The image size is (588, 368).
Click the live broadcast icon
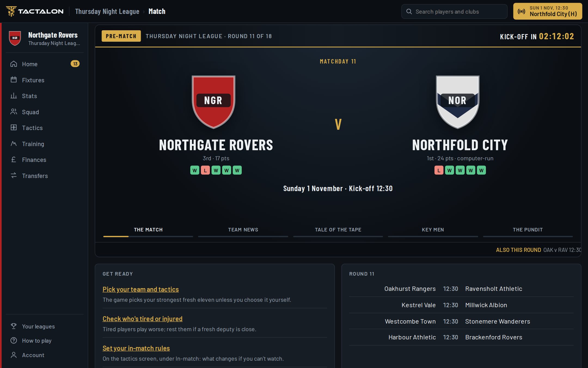[x=521, y=11]
